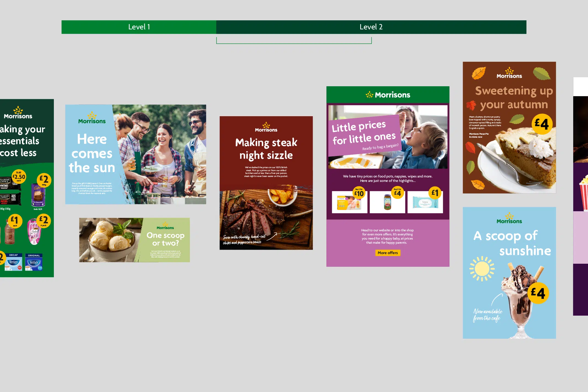
Task: Click the £4 badge on pecan pie
Action: coord(542,124)
